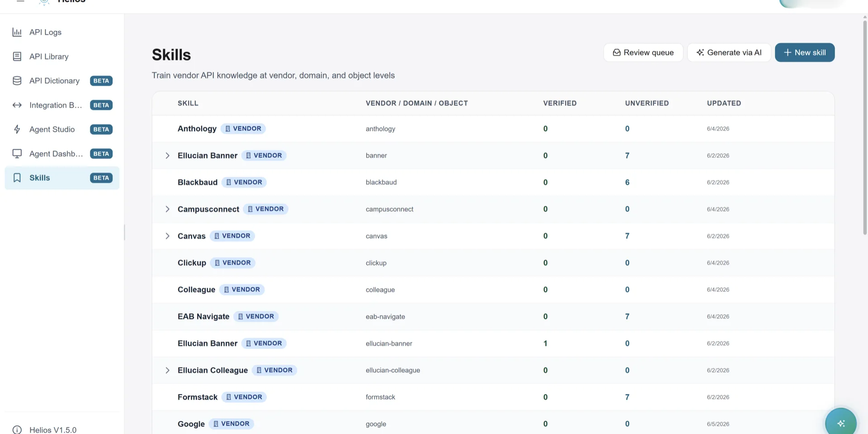868x434 pixels.
Task: Click the 'formstack' domain cell
Action: [380, 397]
